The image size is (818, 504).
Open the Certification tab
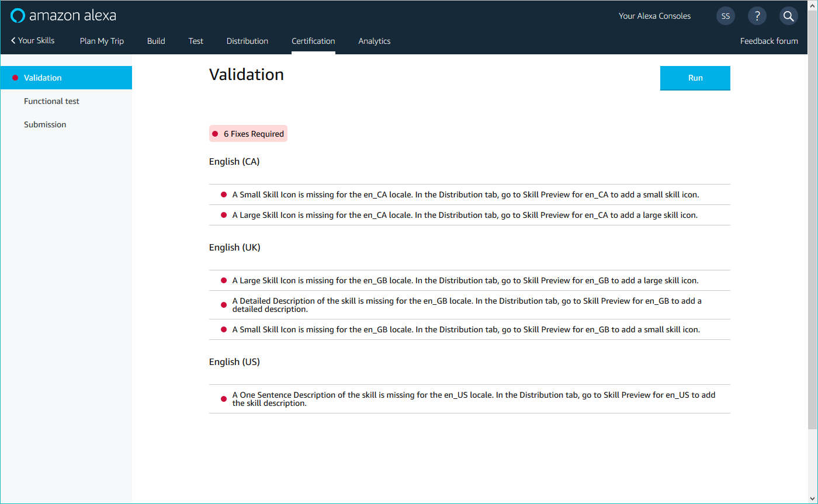click(x=313, y=41)
